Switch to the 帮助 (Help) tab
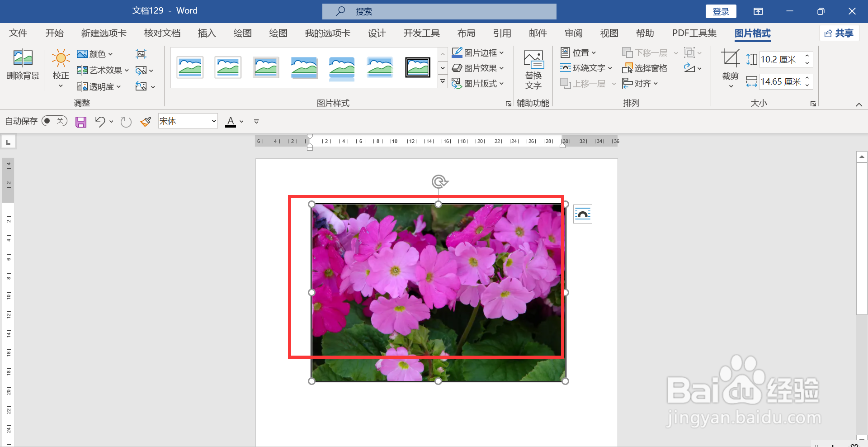 coord(645,33)
